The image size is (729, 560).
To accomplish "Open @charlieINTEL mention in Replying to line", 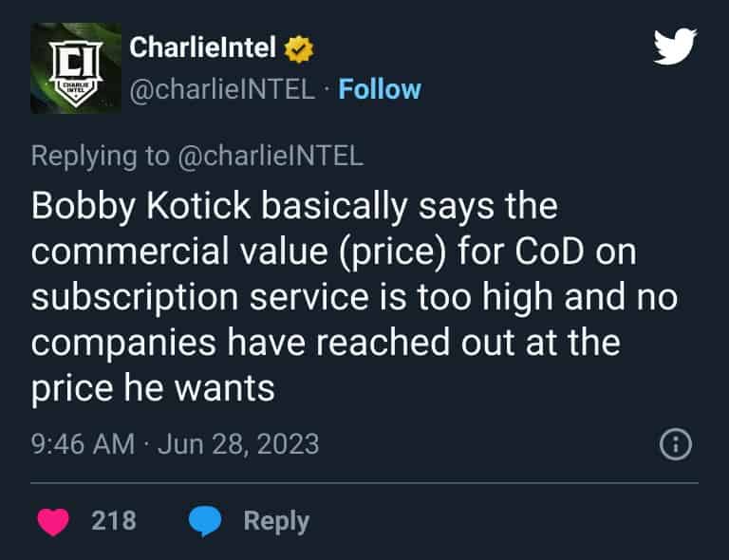I will click(271, 156).
